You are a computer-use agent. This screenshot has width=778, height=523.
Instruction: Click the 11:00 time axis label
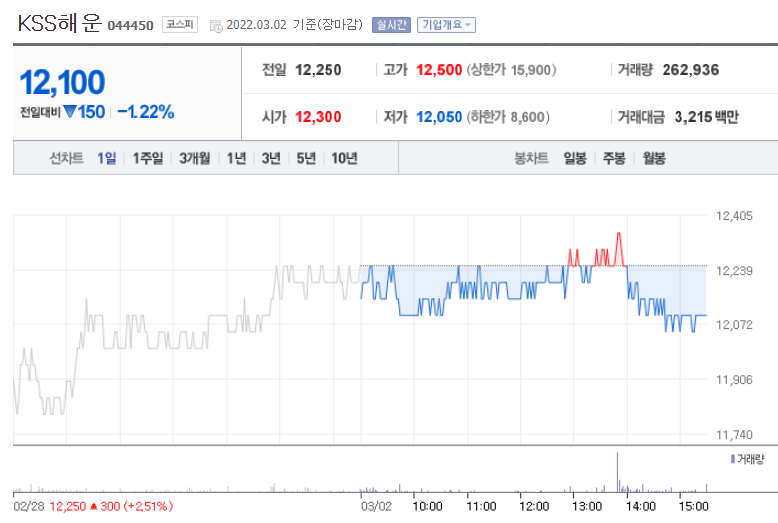tap(481, 506)
